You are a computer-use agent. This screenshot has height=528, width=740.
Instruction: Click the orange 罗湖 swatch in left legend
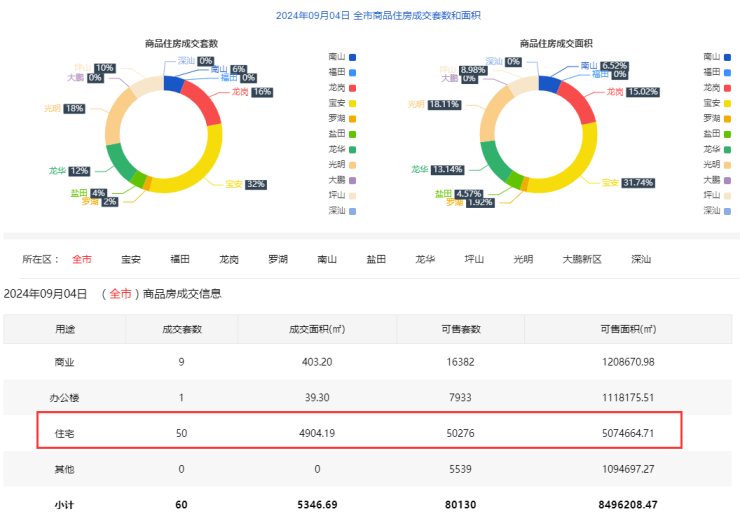point(351,119)
